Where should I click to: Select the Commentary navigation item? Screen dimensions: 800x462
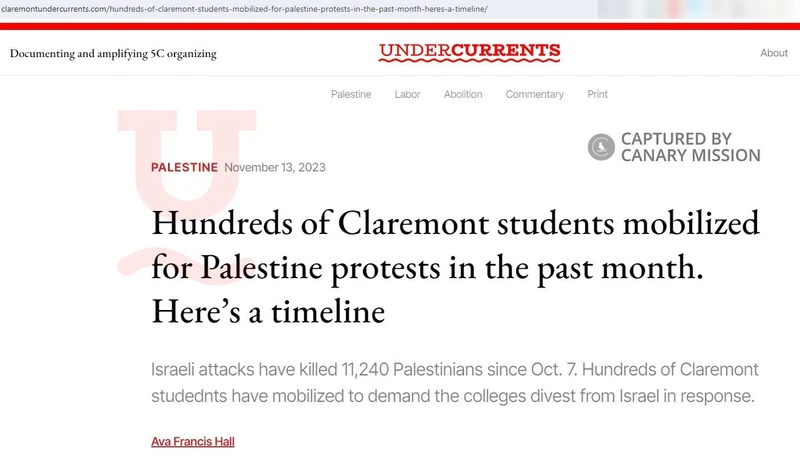pyautogui.click(x=534, y=94)
